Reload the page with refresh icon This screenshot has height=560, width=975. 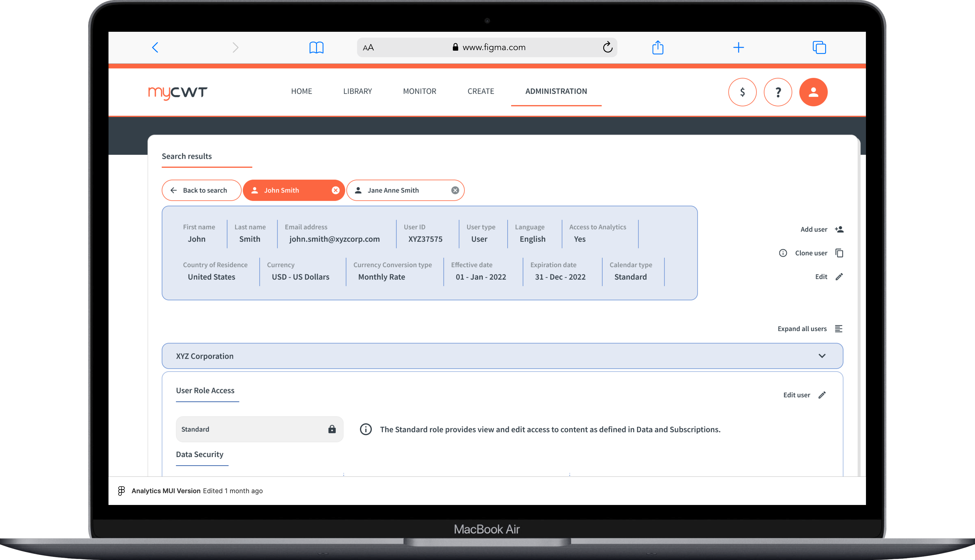tap(608, 47)
